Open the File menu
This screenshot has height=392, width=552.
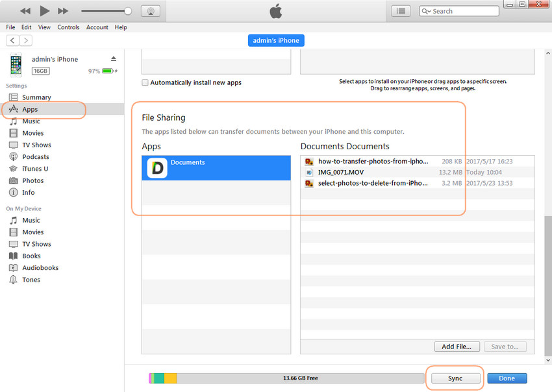click(10, 27)
